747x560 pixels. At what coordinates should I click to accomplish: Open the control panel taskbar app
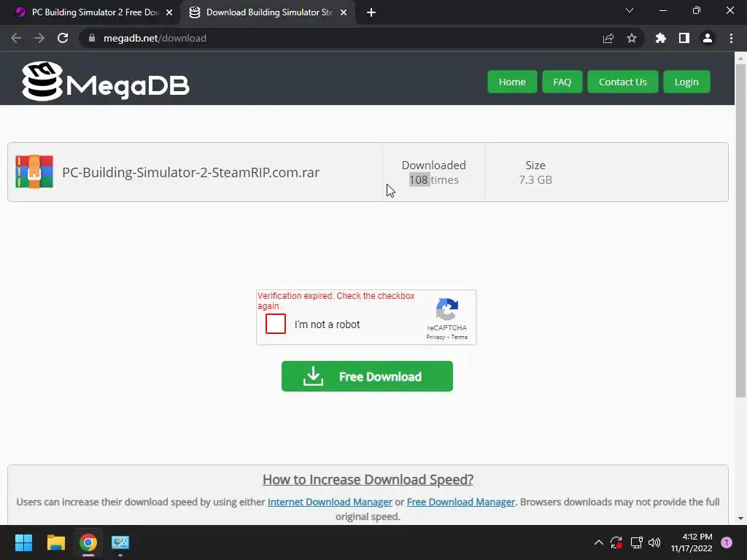pyautogui.click(x=120, y=542)
